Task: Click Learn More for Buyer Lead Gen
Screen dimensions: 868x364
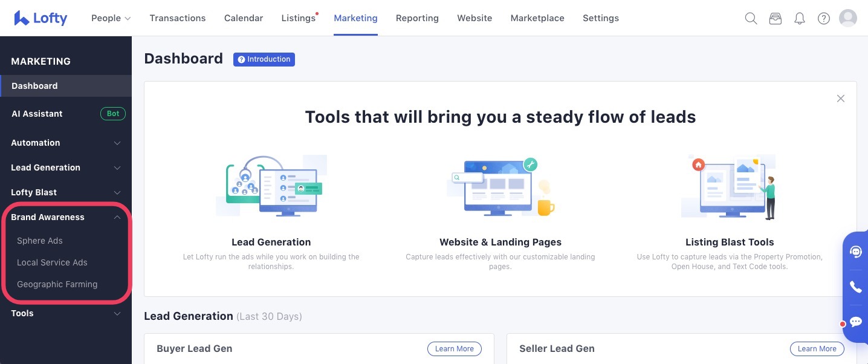Action: point(454,348)
